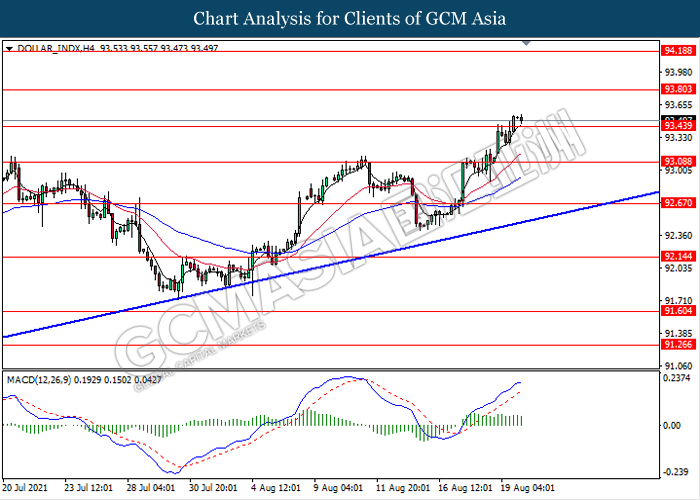Viewport: 700px width, 500px height.
Task: Click the 93.980 price scale value
Action: click(x=679, y=72)
